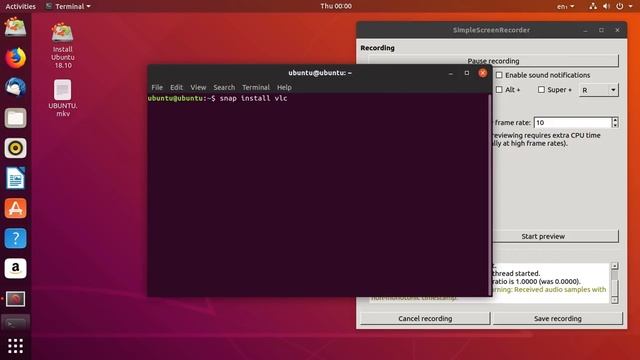The height and width of the screenshot is (360, 640).
Task: Minimize the terminal window
Action: pos(451,73)
